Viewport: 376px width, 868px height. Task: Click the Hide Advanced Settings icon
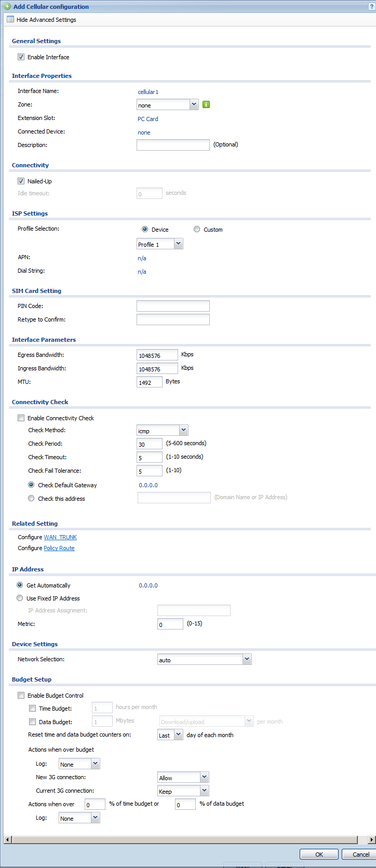pos(10,20)
